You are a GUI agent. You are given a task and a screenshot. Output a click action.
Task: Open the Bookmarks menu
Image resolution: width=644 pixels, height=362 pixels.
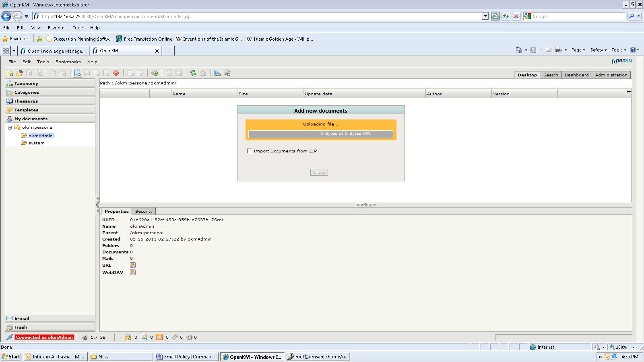pyautogui.click(x=68, y=62)
